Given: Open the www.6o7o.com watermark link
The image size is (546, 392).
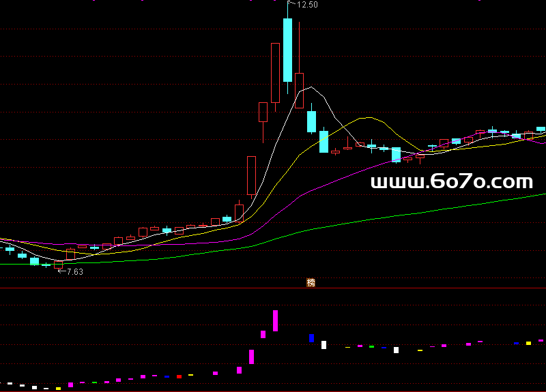Looking at the screenshot, I should click(x=451, y=181).
